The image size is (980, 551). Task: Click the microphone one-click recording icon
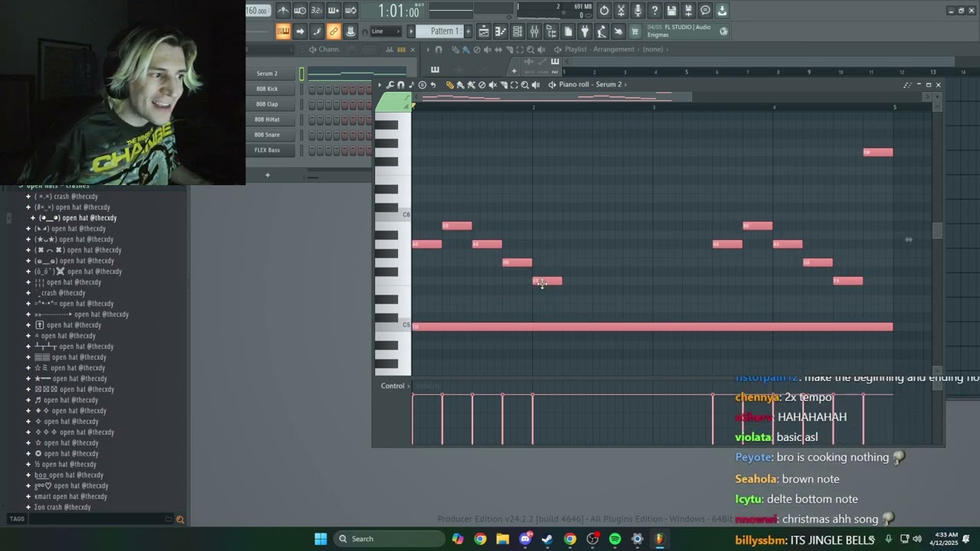(638, 11)
